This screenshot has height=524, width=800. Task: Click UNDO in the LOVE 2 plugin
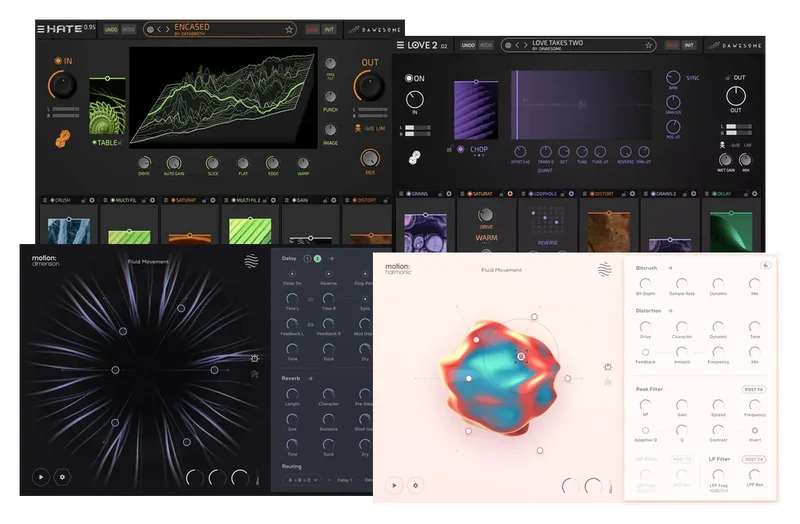click(x=468, y=45)
